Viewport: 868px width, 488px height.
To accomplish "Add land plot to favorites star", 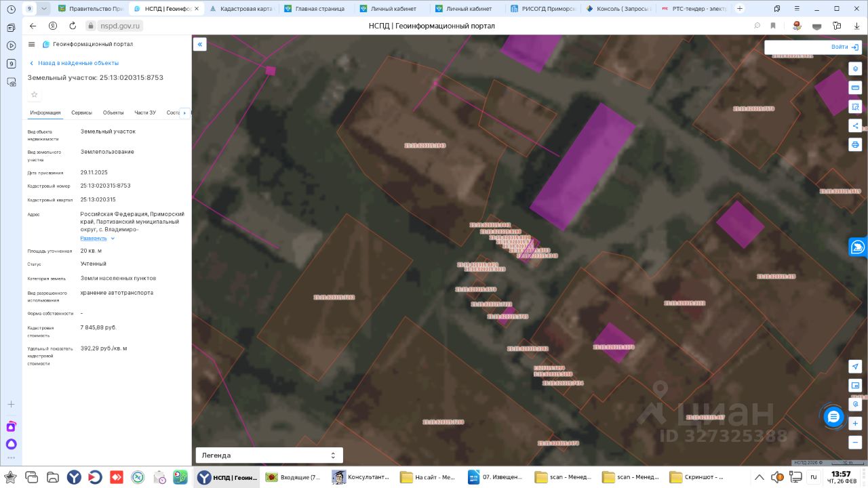I will click(x=35, y=95).
